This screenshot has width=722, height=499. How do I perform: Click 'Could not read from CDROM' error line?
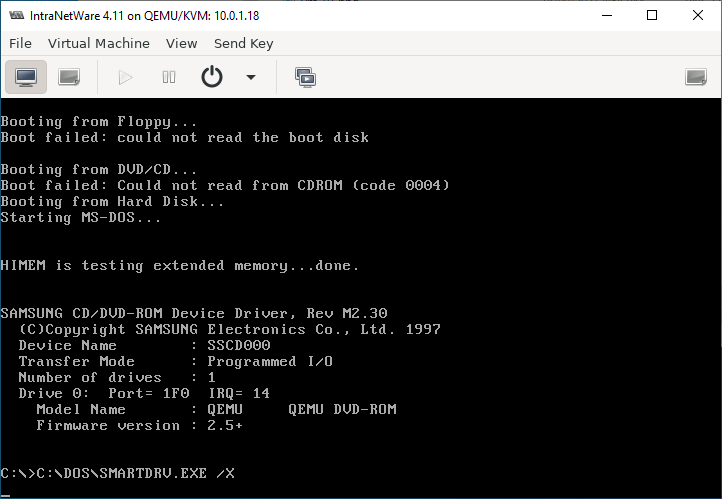[225, 186]
